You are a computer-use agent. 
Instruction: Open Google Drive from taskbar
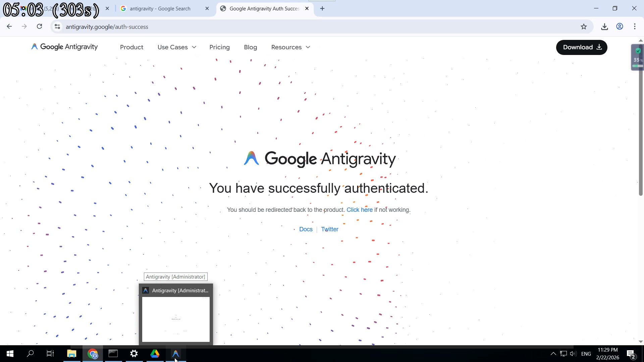click(155, 354)
